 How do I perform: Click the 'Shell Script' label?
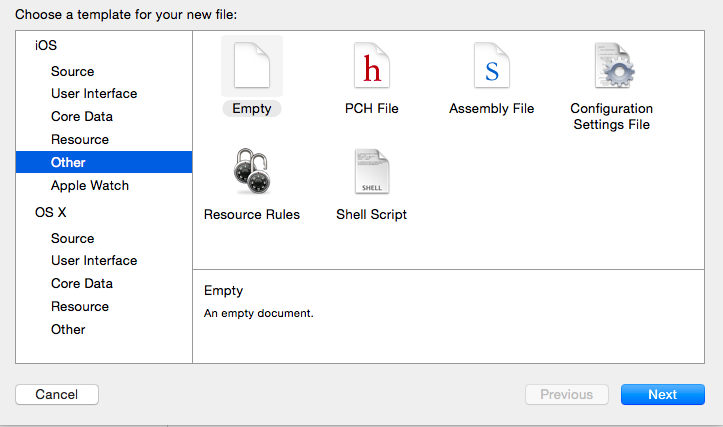[372, 214]
